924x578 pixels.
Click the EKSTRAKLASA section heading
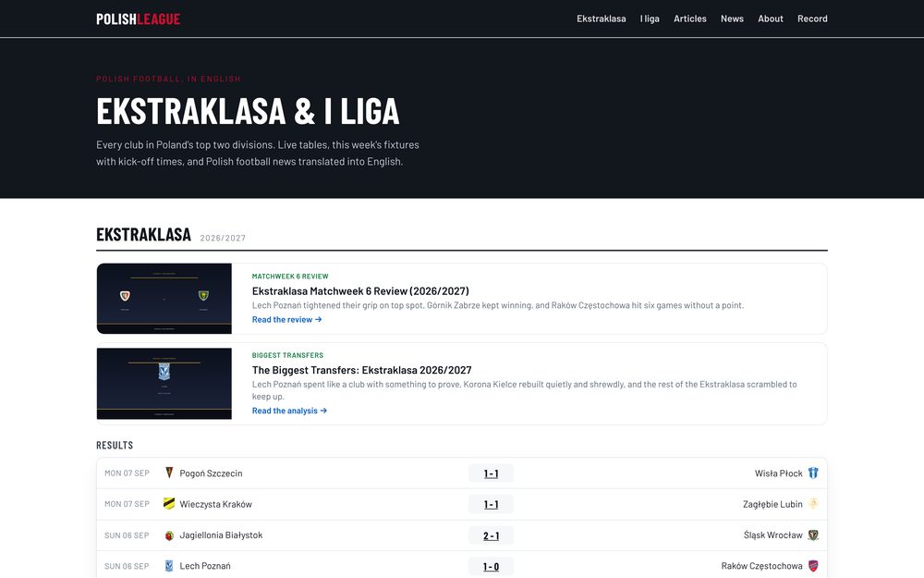point(144,234)
